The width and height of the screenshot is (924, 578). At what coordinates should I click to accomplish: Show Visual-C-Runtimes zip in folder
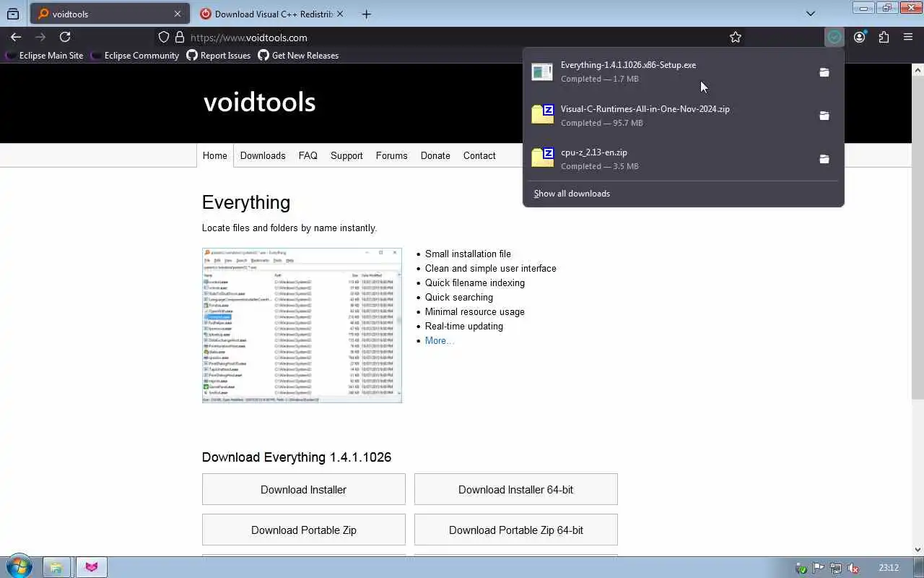point(824,116)
